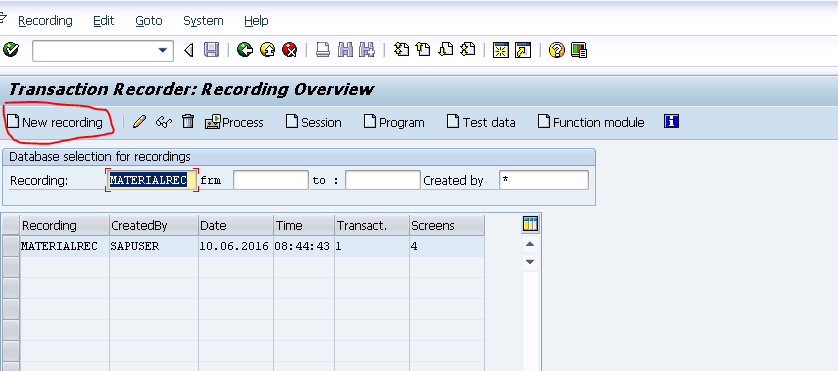The image size is (838, 371).
Task: Click the Recording column header
Action: click(64, 226)
